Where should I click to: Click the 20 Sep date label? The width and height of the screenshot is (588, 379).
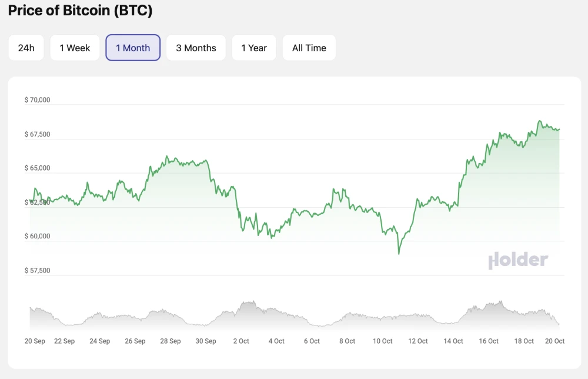click(x=35, y=341)
